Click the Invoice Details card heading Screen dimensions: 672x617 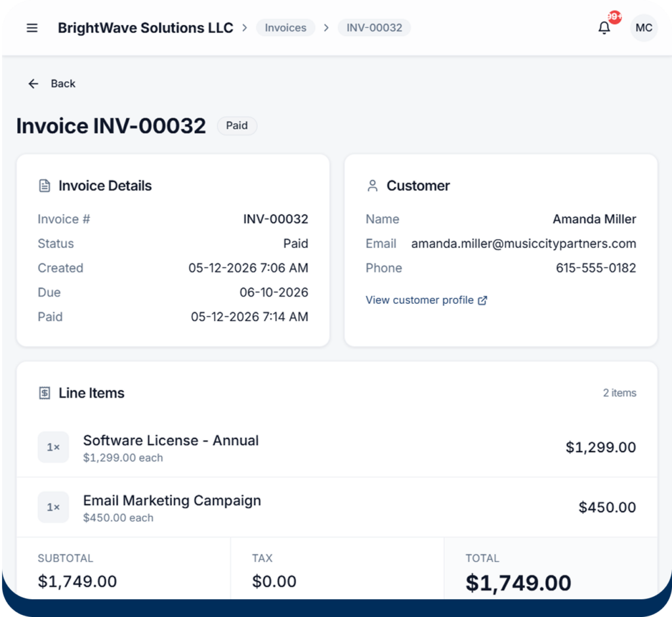pyautogui.click(x=105, y=186)
